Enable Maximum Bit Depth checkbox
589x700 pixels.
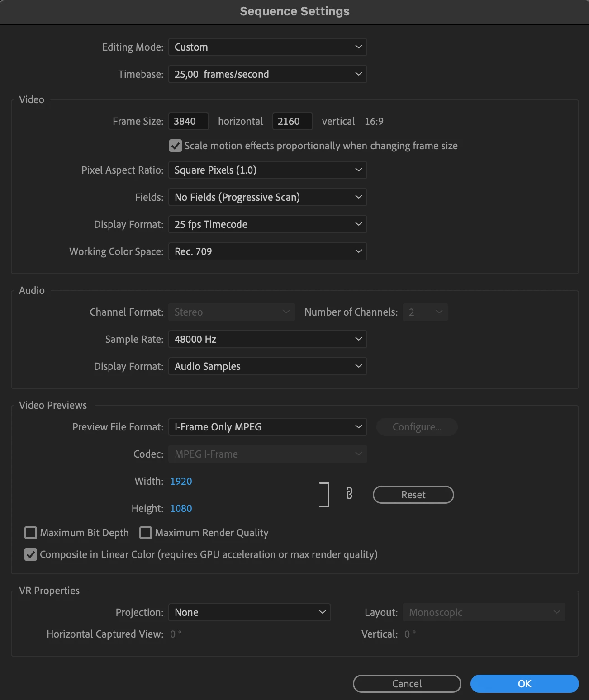click(x=31, y=533)
